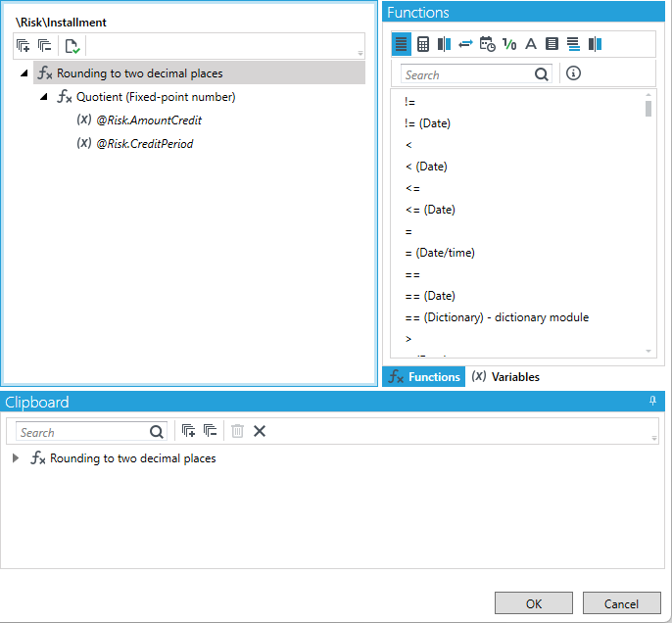Image resolution: width=672 pixels, height=623 pixels.
Task: Click fx icon next to Quotient node
Action: 65,97
